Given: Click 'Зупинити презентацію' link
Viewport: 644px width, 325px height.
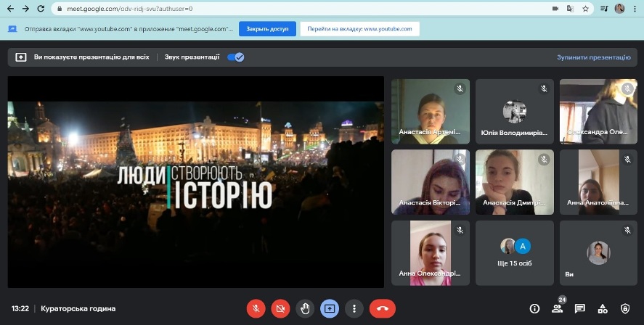Looking at the screenshot, I should pyautogui.click(x=593, y=57).
